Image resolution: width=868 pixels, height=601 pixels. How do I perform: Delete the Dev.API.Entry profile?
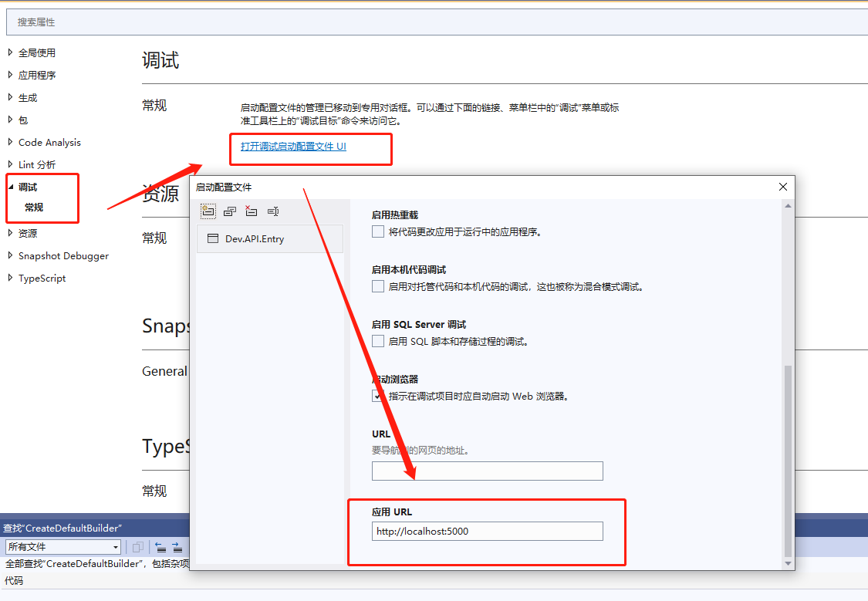click(250, 211)
